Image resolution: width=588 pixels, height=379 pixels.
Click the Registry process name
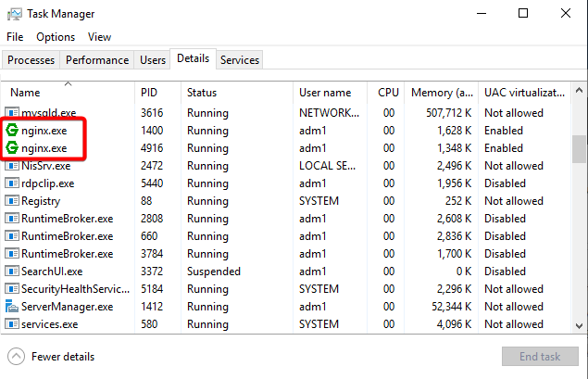tap(41, 201)
